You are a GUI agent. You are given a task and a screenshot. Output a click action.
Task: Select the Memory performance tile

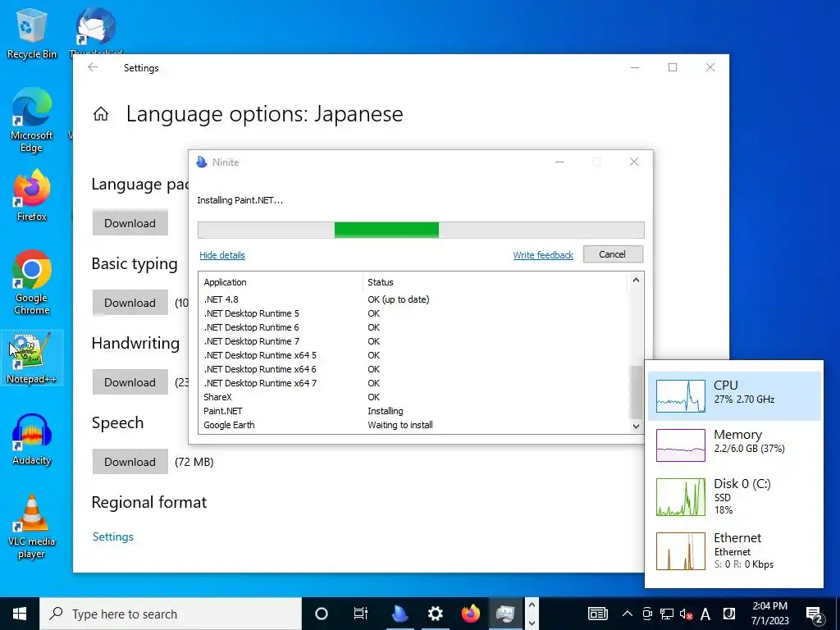click(x=734, y=445)
